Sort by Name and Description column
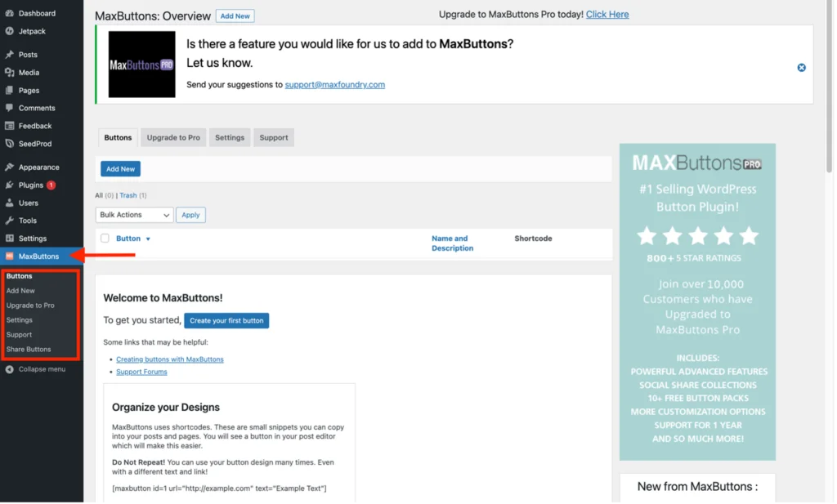The image size is (837, 504). [453, 243]
